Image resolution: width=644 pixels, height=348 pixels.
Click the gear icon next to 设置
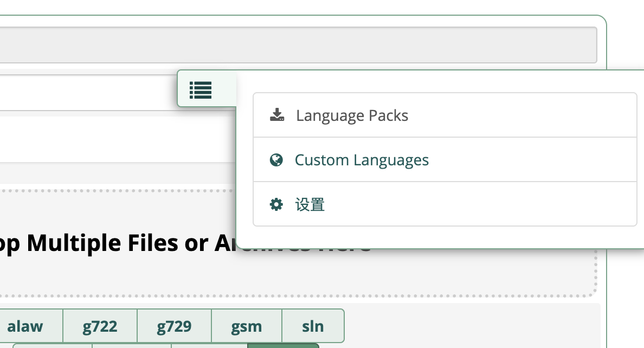[x=276, y=204]
